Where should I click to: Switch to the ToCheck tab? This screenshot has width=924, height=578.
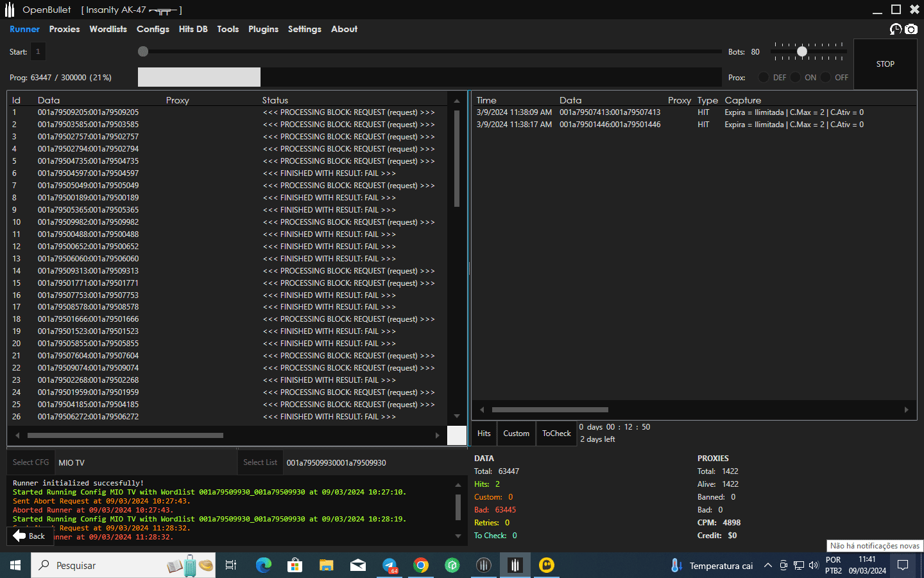(x=556, y=433)
